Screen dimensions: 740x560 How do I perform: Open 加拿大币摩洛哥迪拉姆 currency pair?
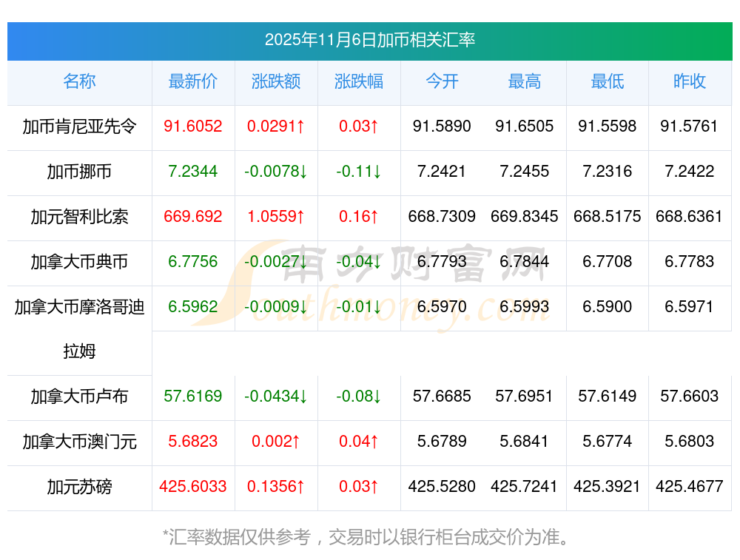[x=79, y=328]
